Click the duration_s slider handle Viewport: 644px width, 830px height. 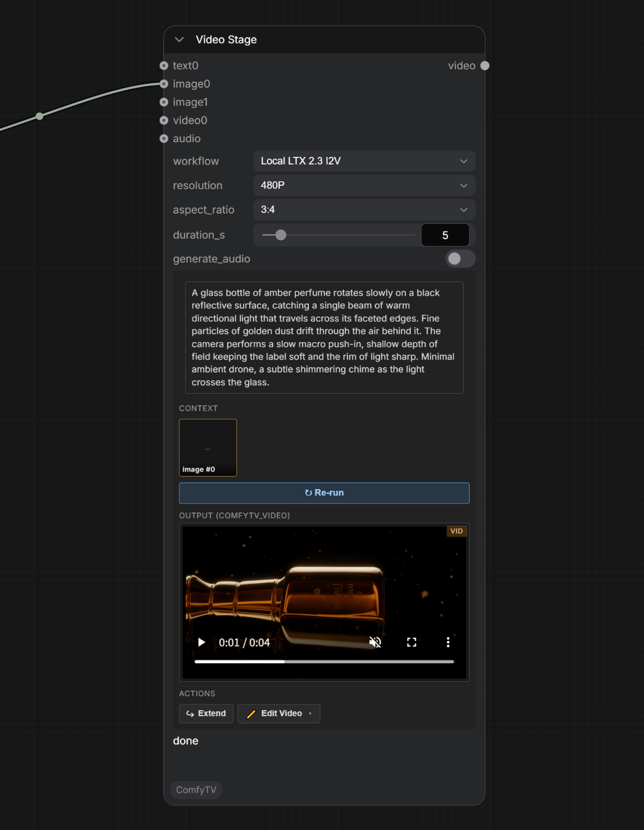tap(281, 235)
